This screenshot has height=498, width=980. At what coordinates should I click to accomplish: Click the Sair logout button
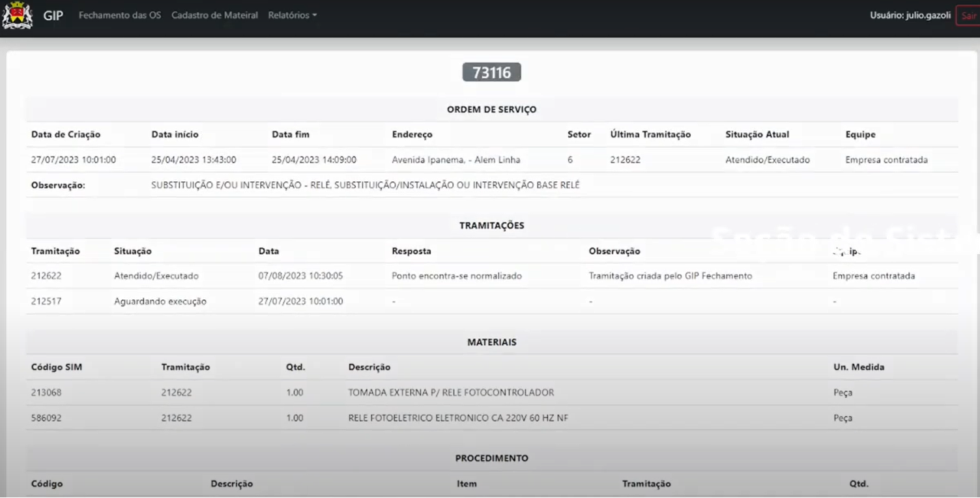pyautogui.click(x=968, y=16)
